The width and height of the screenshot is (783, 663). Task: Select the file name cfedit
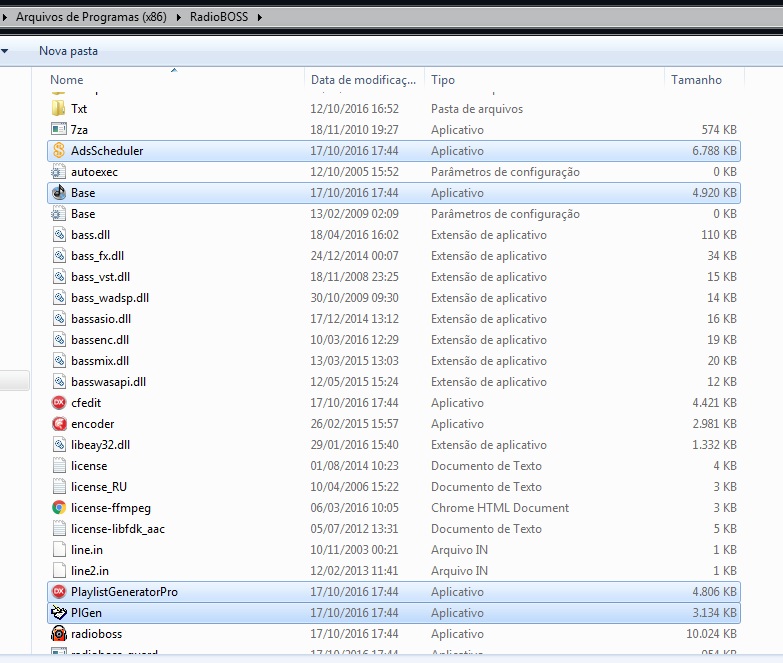(x=86, y=403)
